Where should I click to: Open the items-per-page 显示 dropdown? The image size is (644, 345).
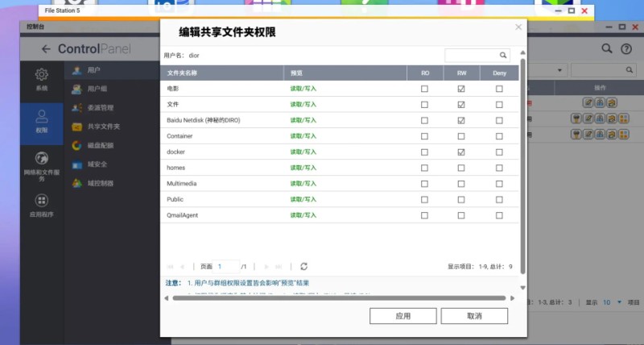pos(613,302)
